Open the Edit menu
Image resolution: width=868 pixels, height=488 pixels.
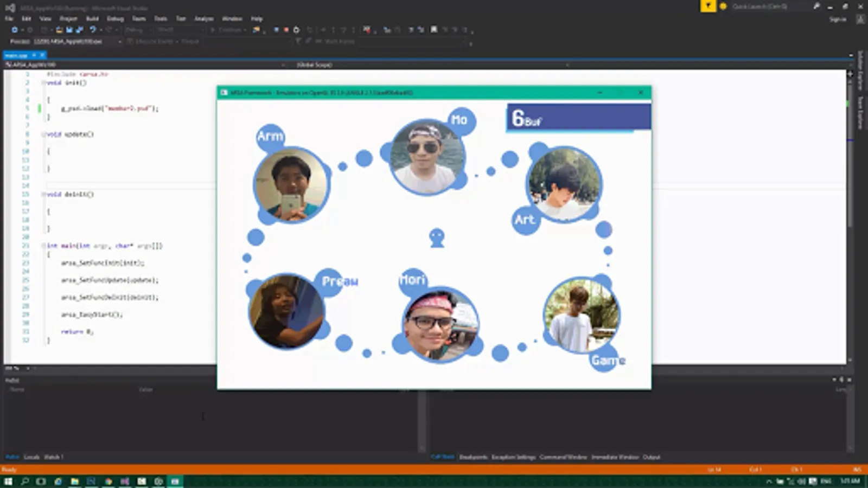tap(27, 18)
